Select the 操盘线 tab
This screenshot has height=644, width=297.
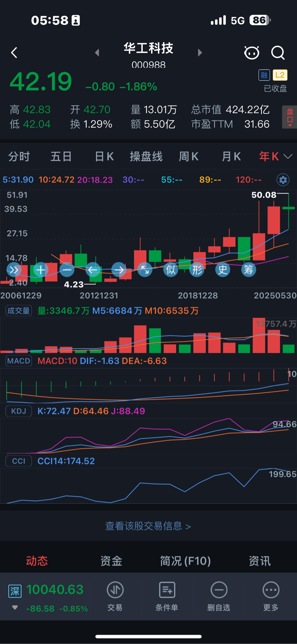146,157
